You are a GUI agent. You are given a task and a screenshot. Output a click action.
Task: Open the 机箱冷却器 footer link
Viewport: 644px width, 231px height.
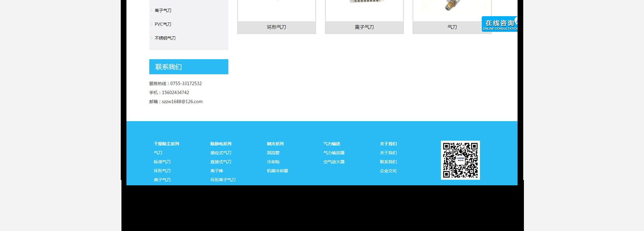tap(277, 171)
